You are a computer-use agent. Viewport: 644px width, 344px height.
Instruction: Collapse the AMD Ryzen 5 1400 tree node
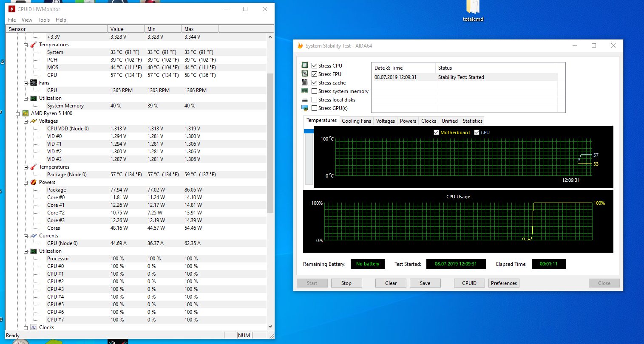[18, 114]
